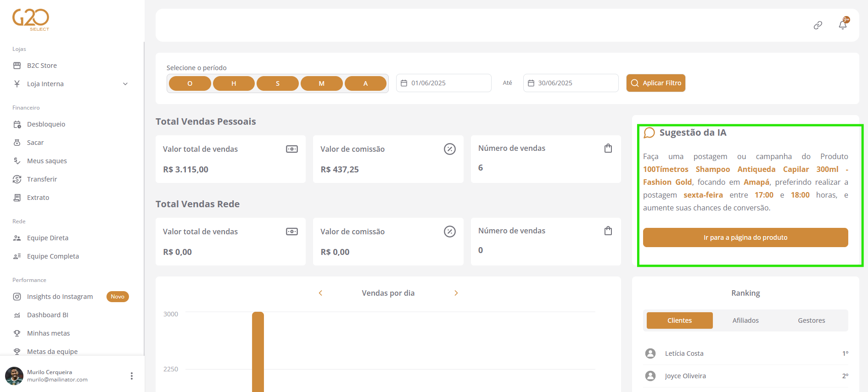Select the H period filter
The width and height of the screenshot is (868, 392).
pos(234,83)
